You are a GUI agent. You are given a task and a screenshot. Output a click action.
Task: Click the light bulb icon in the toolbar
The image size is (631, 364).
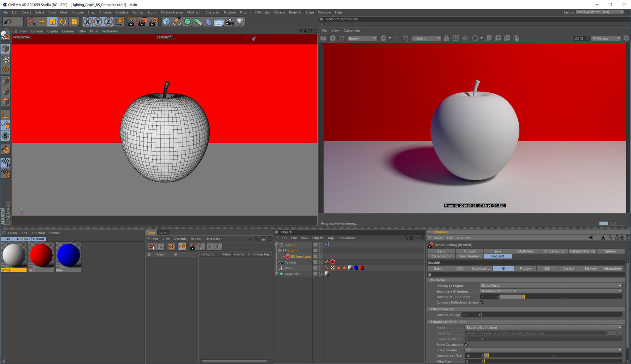click(240, 21)
